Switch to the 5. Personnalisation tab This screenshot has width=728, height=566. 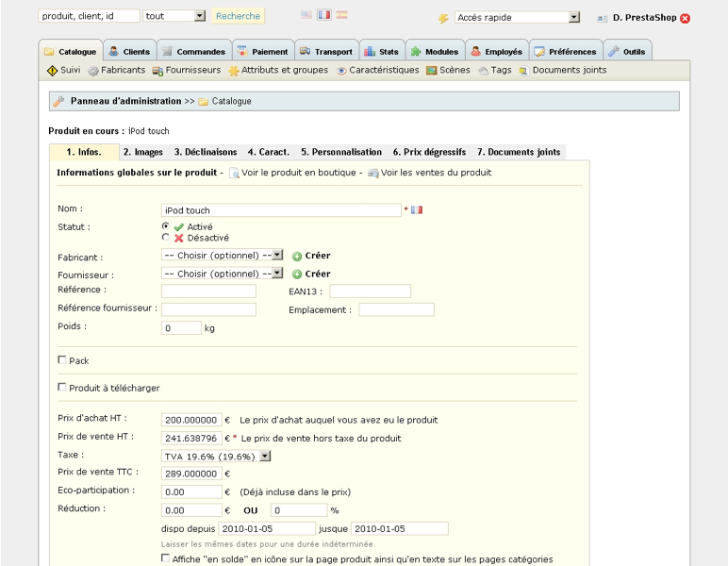(x=341, y=152)
